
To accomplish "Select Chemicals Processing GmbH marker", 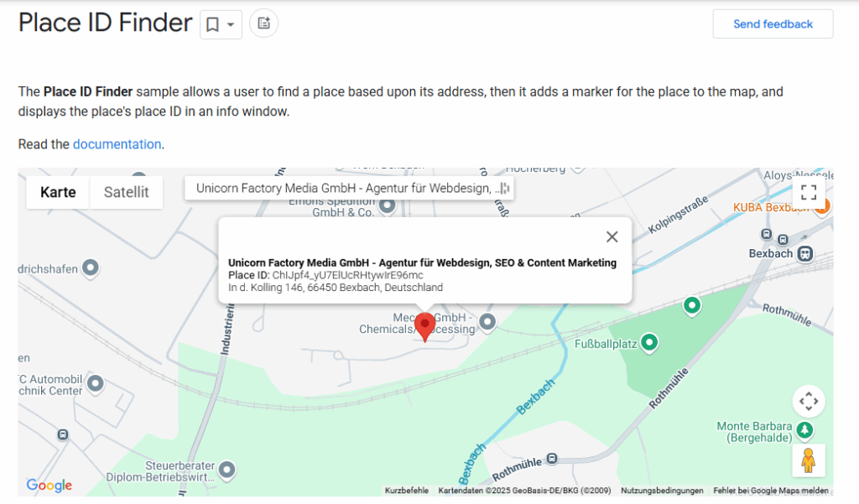I will click(x=487, y=322).
